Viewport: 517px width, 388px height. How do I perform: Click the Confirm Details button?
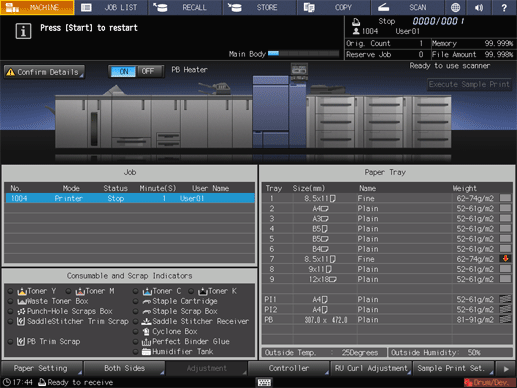tap(44, 72)
